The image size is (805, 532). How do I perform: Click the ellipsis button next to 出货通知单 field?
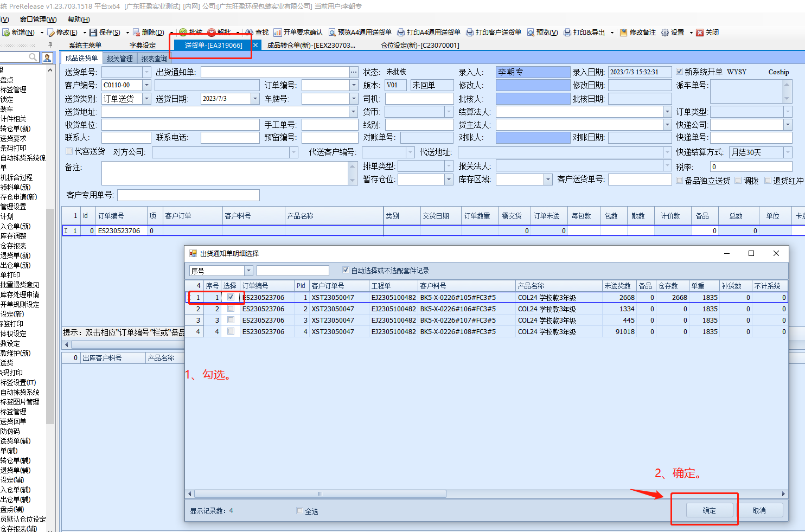354,72
